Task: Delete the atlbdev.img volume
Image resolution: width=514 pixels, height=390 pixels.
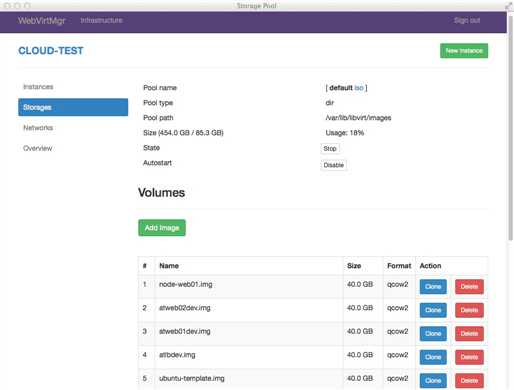Action: pos(469,357)
